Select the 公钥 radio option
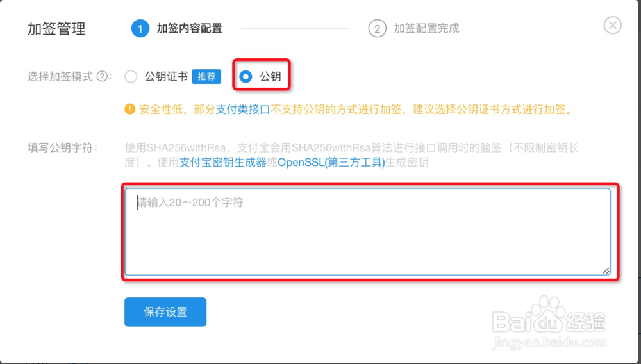The height and width of the screenshot is (364, 641). [x=246, y=77]
